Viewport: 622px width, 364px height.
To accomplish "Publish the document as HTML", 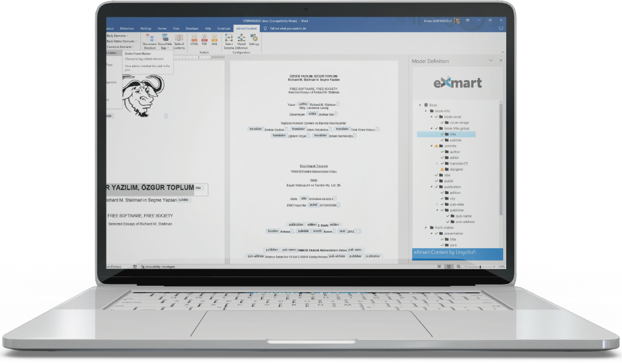I will (x=194, y=39).
